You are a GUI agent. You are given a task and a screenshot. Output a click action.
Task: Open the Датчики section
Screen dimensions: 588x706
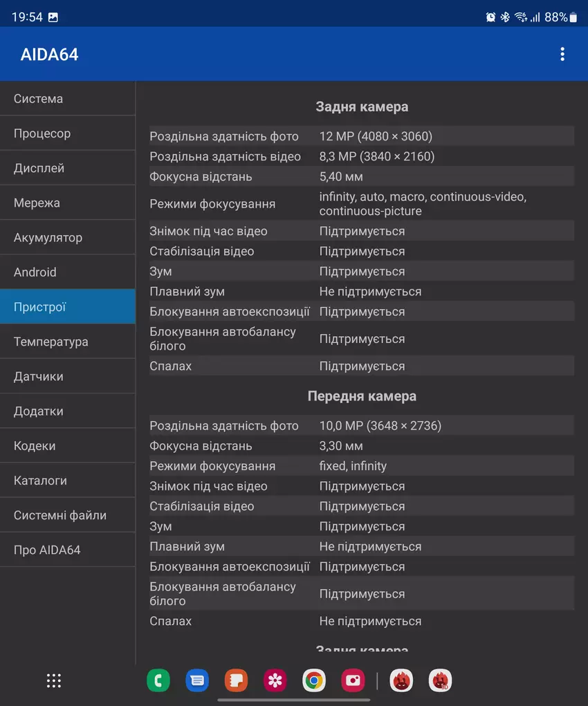click(68, 376)
